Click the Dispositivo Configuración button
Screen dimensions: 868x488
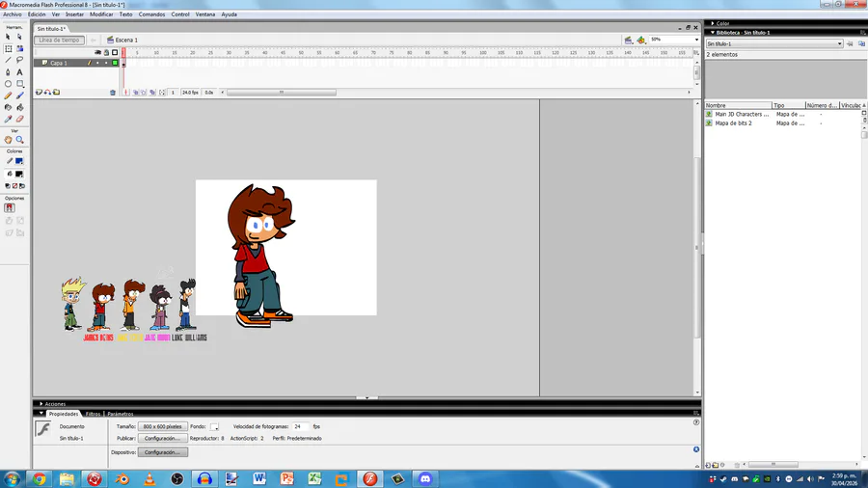tap(162, 452)
